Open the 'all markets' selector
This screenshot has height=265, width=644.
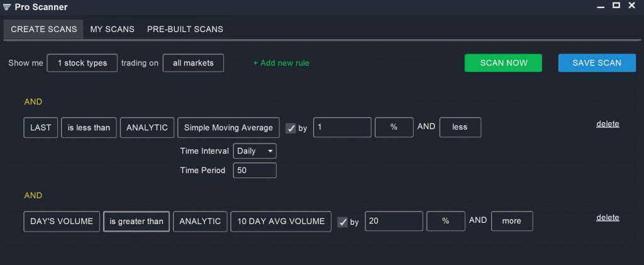pyautogui.click(x=193, y=63)
